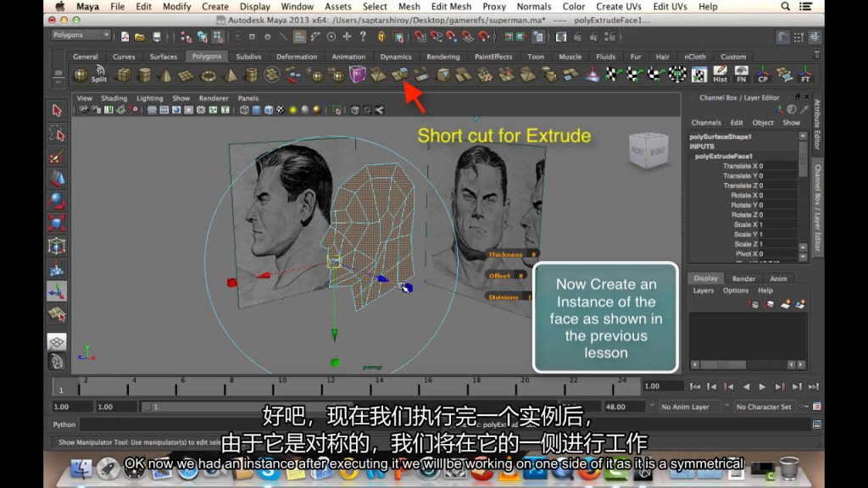Toggle the auto keyframe button
Viewport: 868px width, 488px height.
[x=804, y=407]
